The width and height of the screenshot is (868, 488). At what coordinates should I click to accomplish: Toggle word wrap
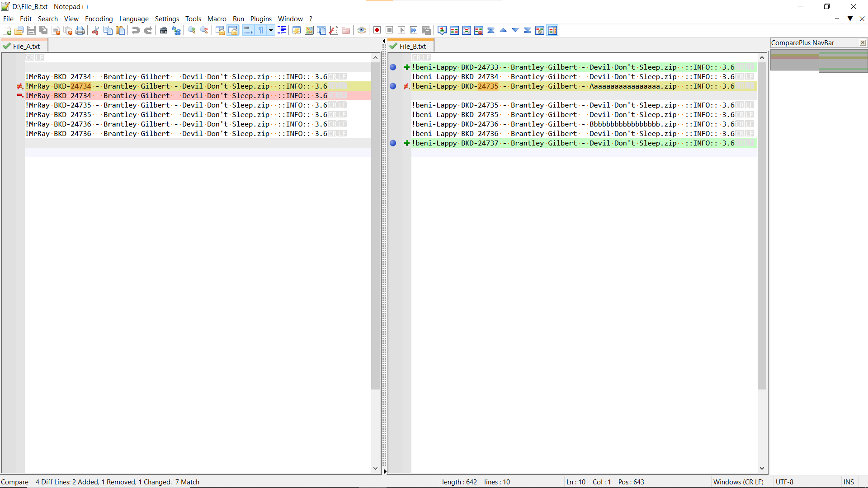coord(249,30)
